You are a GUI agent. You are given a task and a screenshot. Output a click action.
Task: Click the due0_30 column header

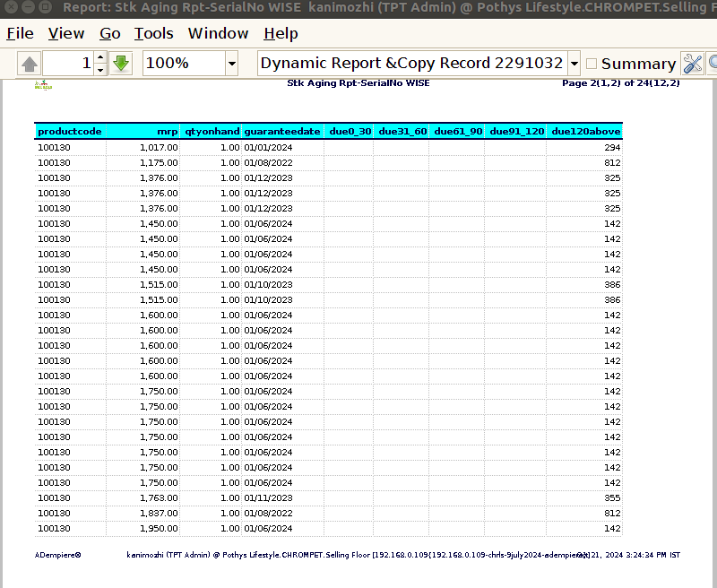(349, 131)
